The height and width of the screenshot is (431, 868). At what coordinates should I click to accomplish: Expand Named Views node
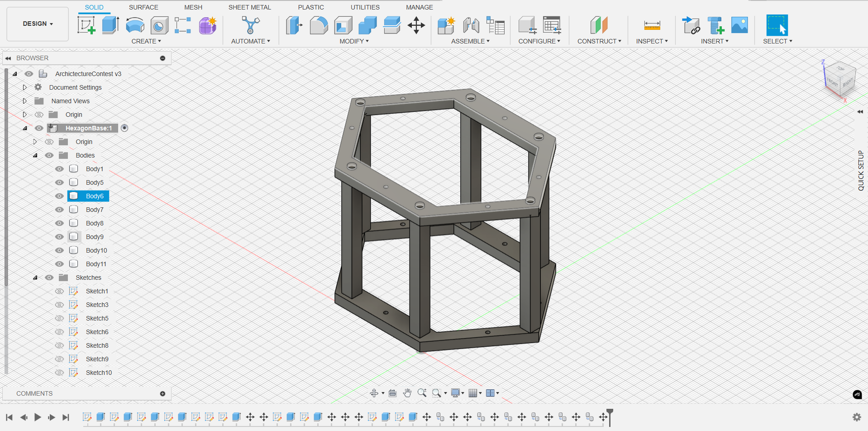pos(25,101)
